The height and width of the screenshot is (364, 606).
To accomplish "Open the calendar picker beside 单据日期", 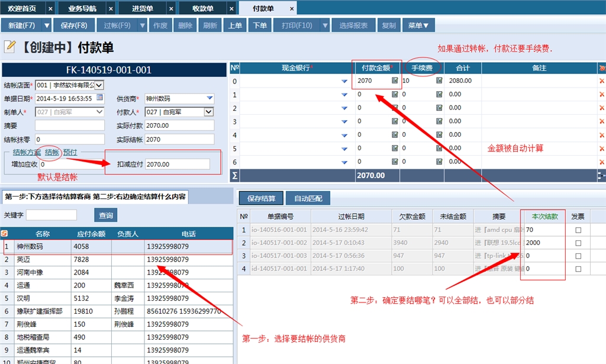I will (x=99, y=98).
